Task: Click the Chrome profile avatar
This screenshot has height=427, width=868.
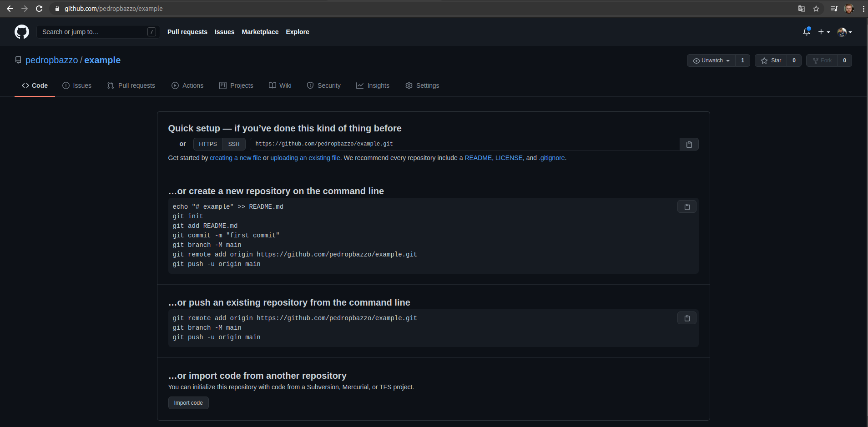Action: (x=849, y=9)
